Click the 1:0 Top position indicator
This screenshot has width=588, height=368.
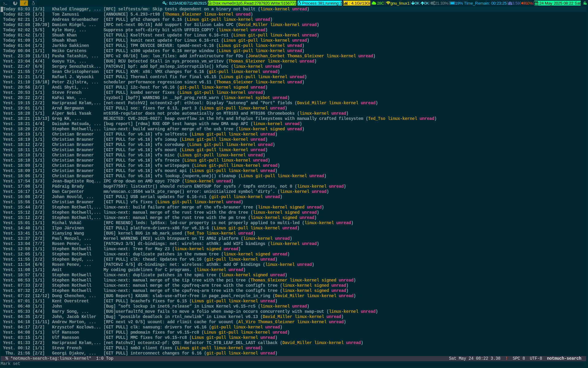point(104,358)
